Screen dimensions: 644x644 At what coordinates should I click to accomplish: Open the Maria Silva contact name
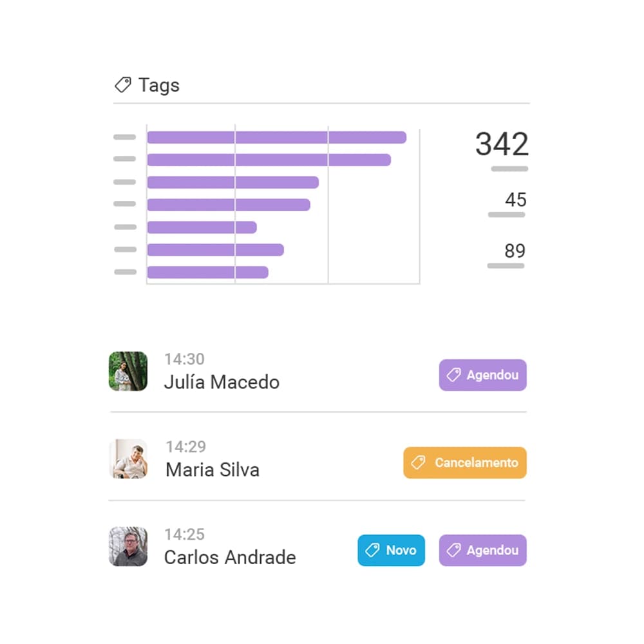(x=213, y=470)
